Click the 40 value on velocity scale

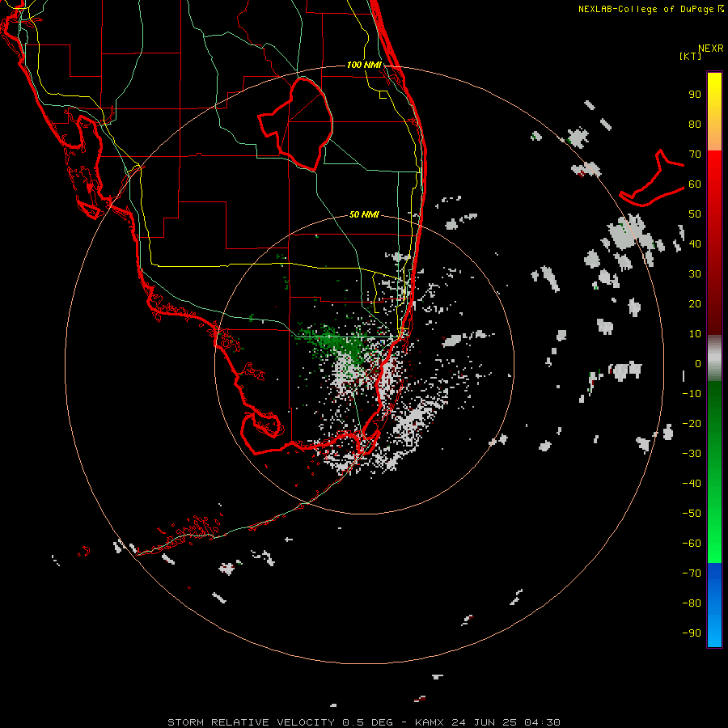click(x=695, y=243)
